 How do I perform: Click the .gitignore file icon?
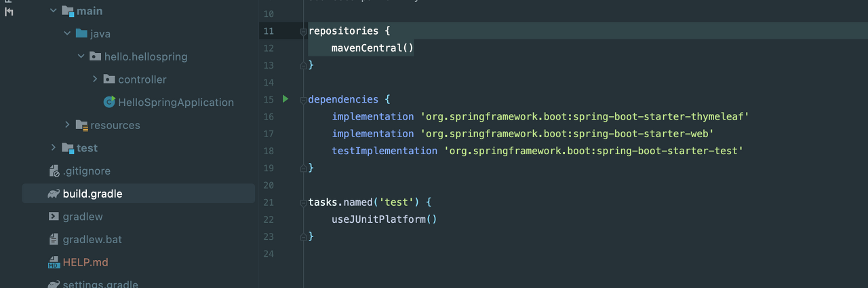pos(54,170)
